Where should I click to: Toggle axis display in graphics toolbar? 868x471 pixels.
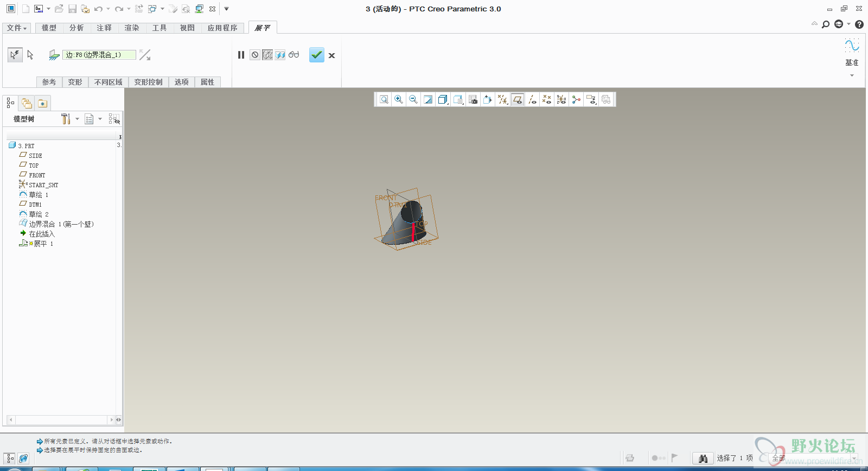[x=532, y=99]
